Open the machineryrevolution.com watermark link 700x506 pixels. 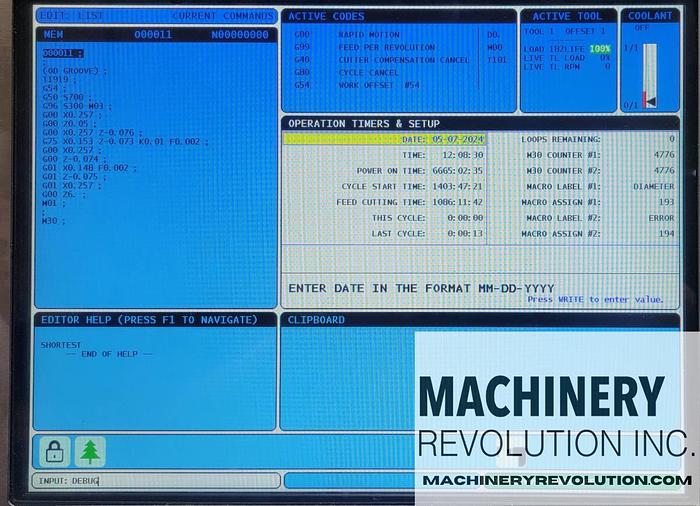pyautogui.click(x=556, y=480)
